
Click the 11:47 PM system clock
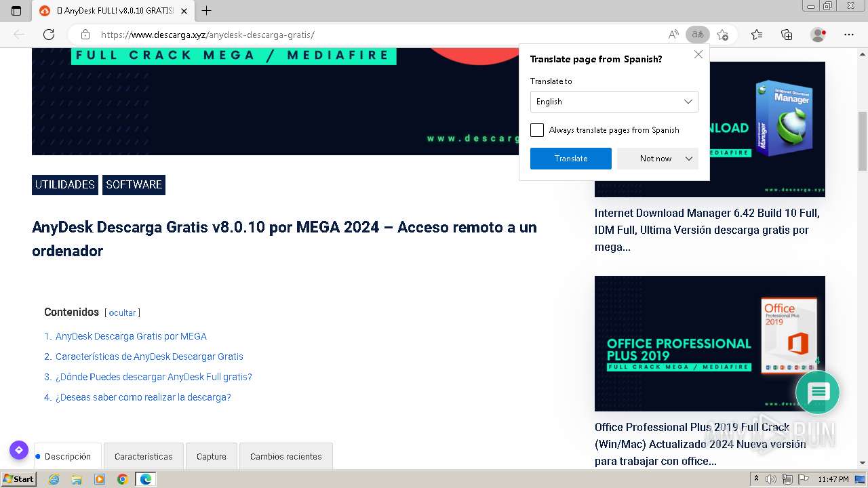tap(833, 479)
